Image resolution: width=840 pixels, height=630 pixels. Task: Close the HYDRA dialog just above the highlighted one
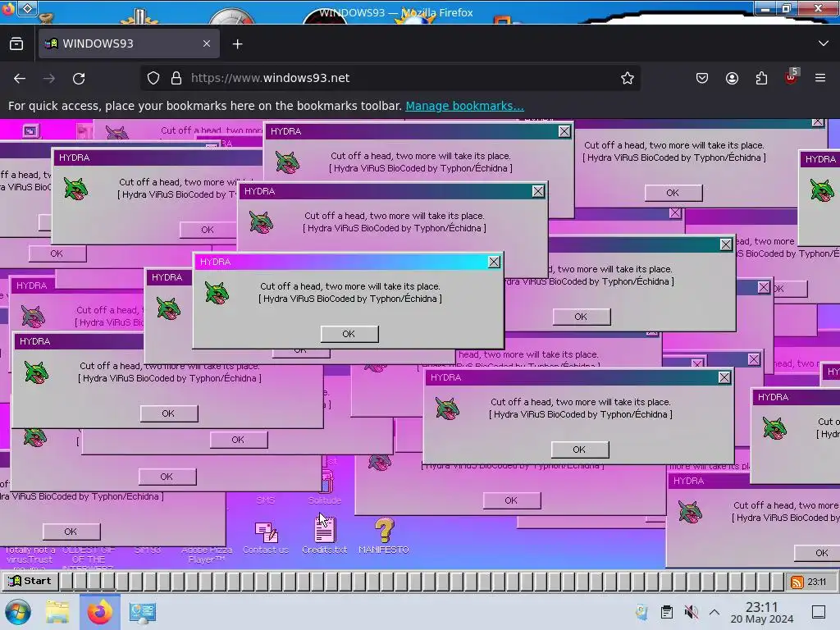click(538, 191)
